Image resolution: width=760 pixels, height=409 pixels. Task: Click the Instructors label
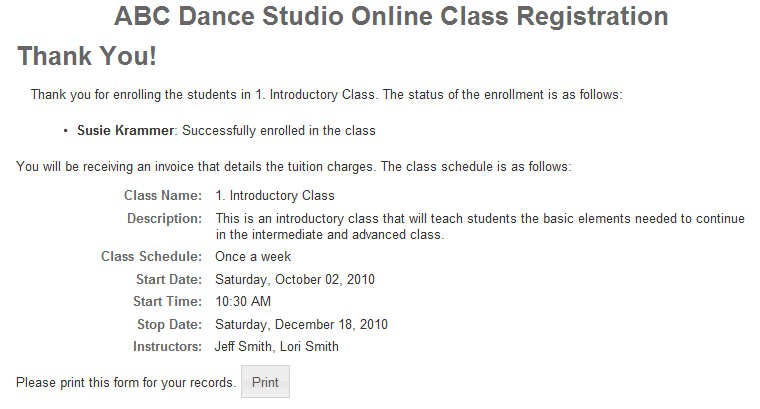tap(167, 346)
